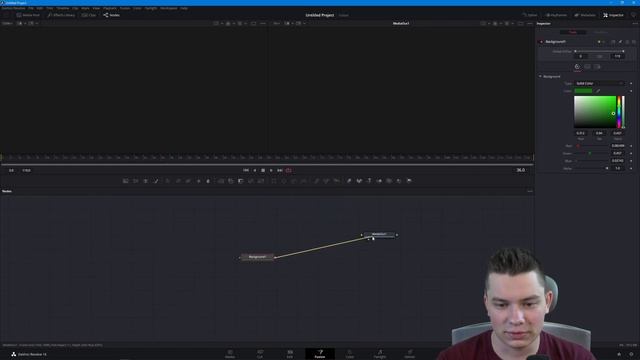Viewport: 640px width, 360px height.
Task: Add a Fast Noise node from the toolbar
Action: click(x=136, y=181)
